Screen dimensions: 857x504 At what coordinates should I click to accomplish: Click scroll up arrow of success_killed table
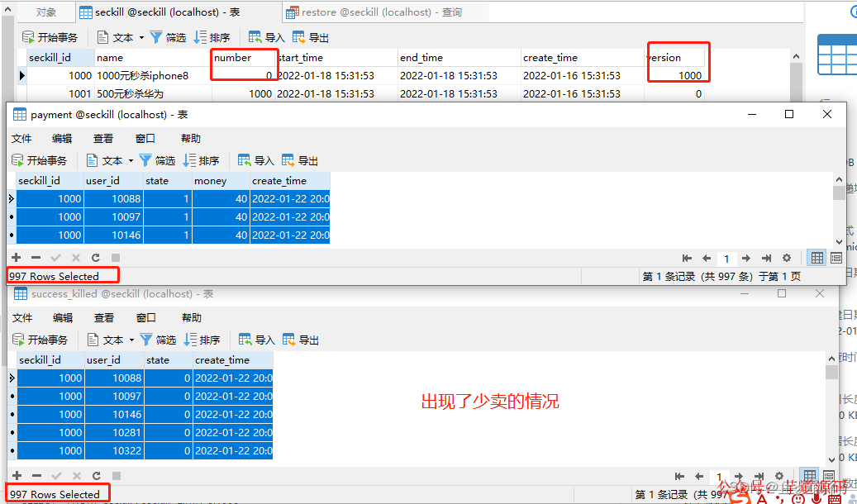pyautogui.click(x=831, y=359)
